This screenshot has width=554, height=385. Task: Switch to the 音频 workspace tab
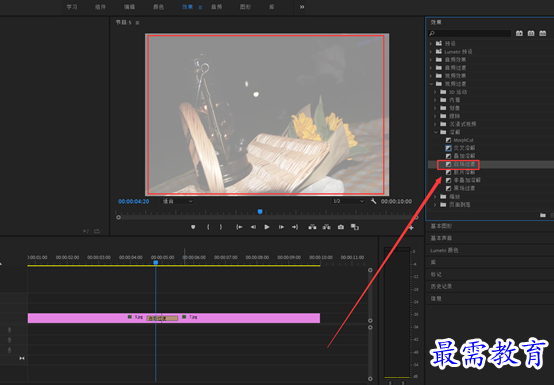point(216,7)
